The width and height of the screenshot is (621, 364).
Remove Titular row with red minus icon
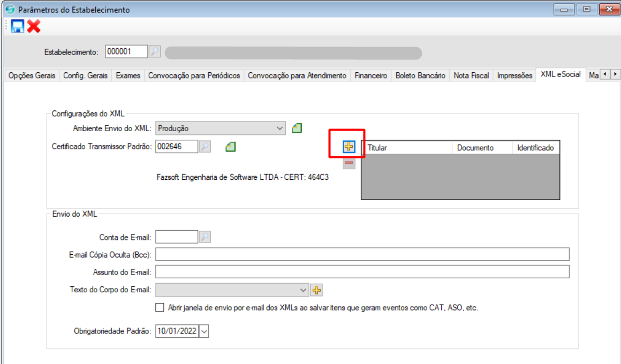(x=349, y=163)
